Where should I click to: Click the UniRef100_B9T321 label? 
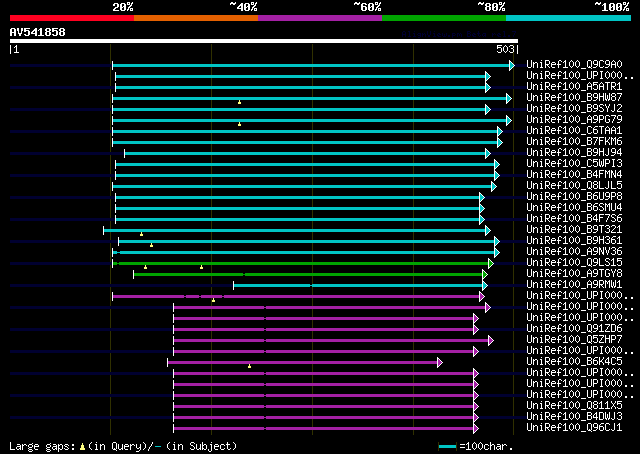(574, 230)
